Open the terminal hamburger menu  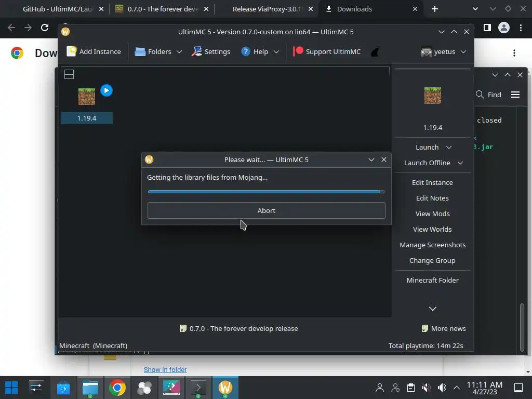(x=515, y=95)
